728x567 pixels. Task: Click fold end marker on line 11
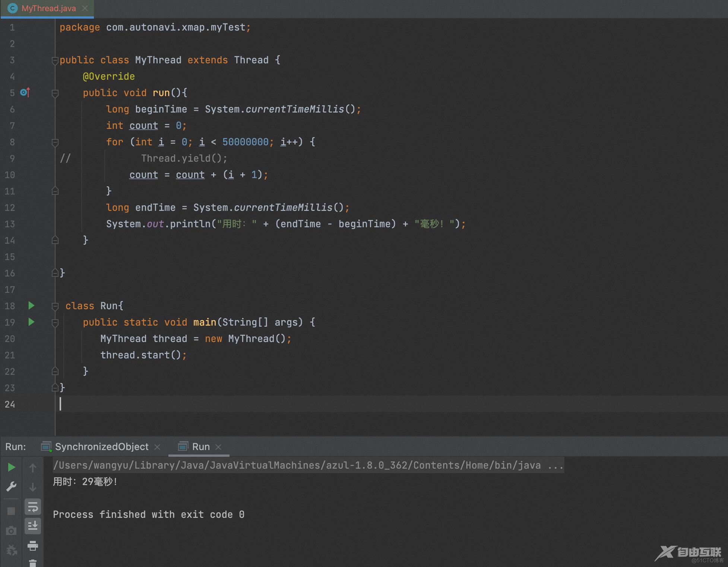click(55, 191)
